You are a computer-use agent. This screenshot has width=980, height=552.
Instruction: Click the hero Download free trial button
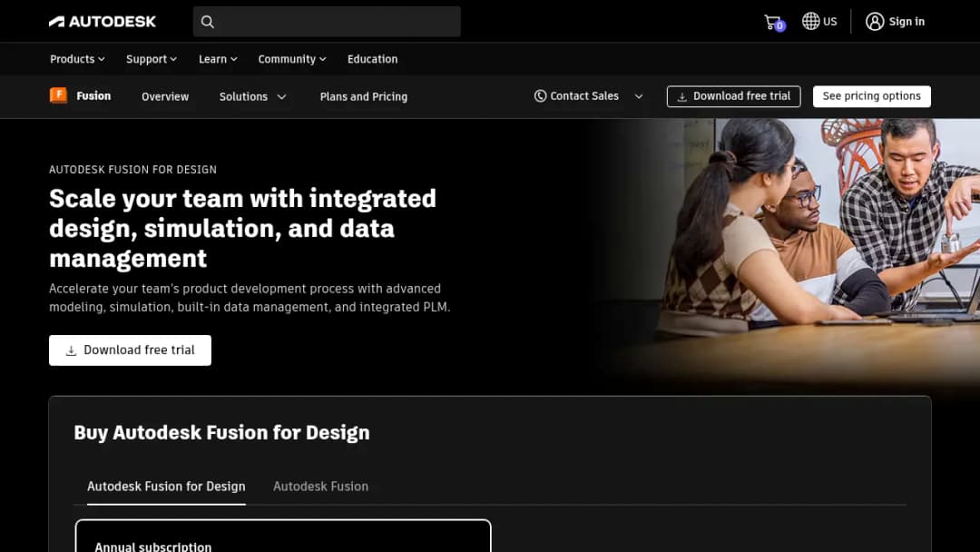[x=130, y=350]
